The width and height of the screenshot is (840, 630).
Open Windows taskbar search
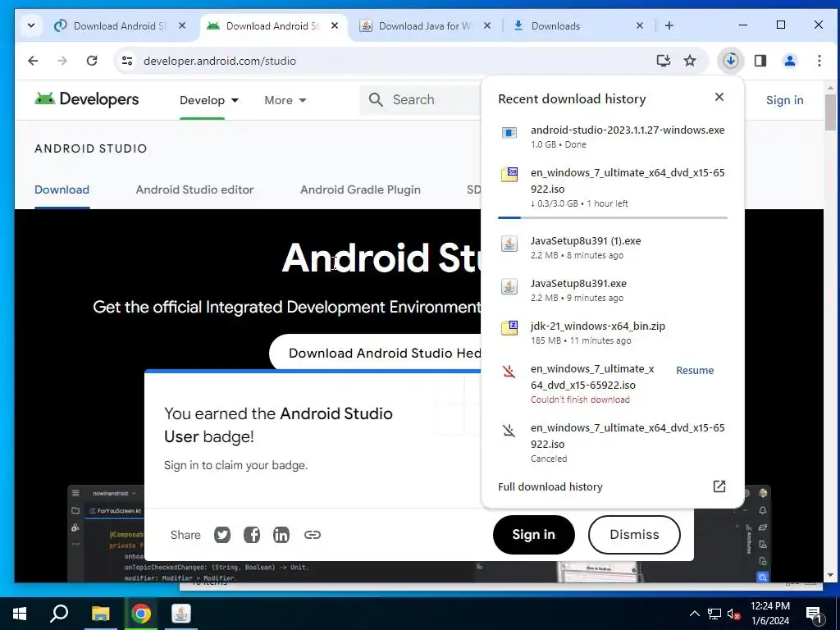[59, 614]
